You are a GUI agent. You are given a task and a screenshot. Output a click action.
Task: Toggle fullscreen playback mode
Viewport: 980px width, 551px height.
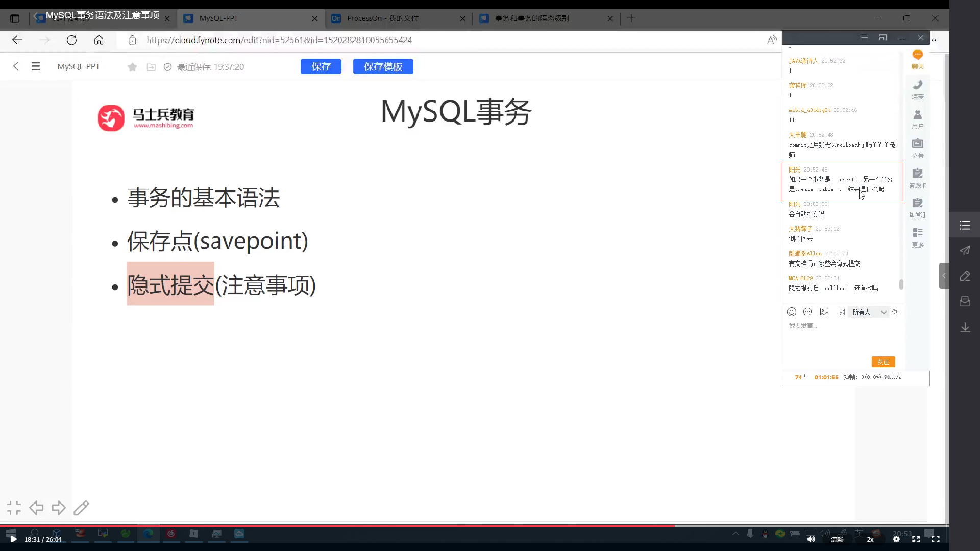pyautogui.click(x=936, y=539)
